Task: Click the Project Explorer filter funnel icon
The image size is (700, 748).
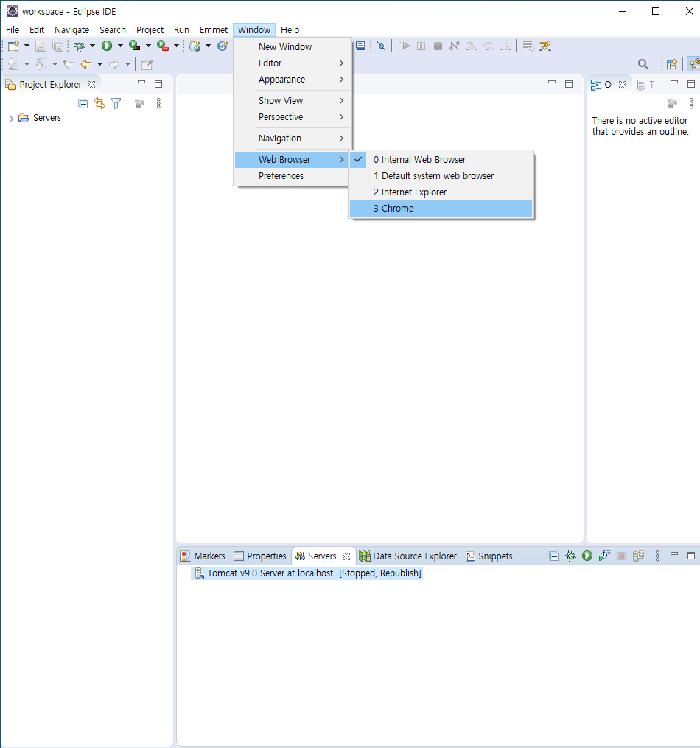Action: click(116, 103)
